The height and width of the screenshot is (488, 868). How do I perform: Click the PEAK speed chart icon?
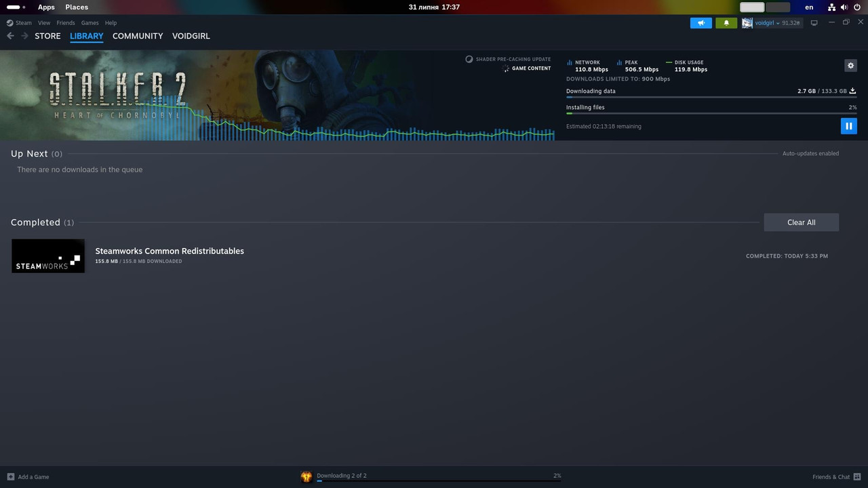[x=619, y=62]
